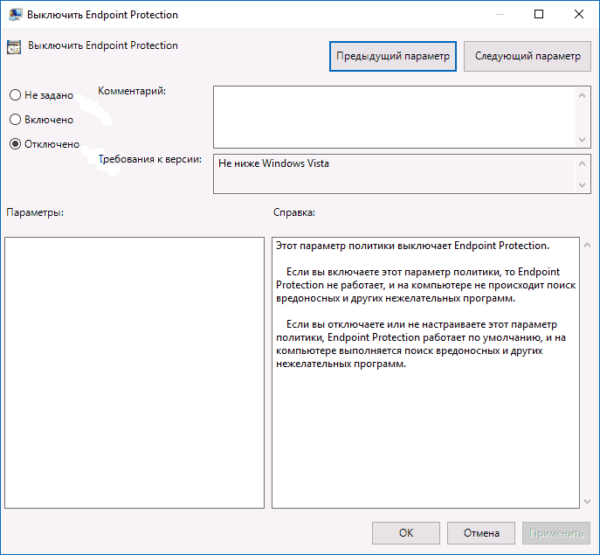Click the policy setting icon beside heading
The height and width of the screenshot is (555, 600).
coord(14,47)
